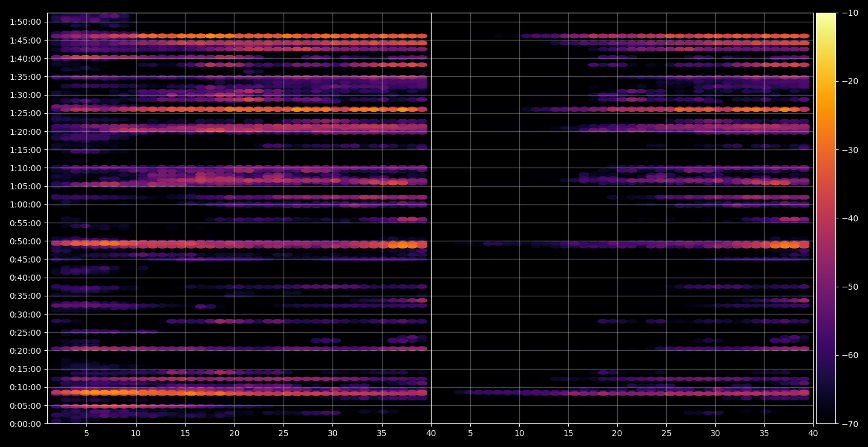
Task: Select the 1:25:00 time axis label
Action: (25, 113)
